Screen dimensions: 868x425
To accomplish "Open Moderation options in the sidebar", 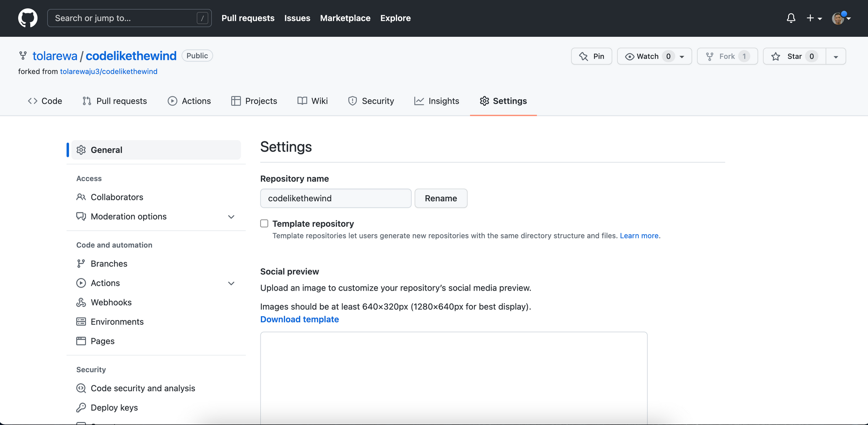I will pyautogui.click(x=128, y=216).
